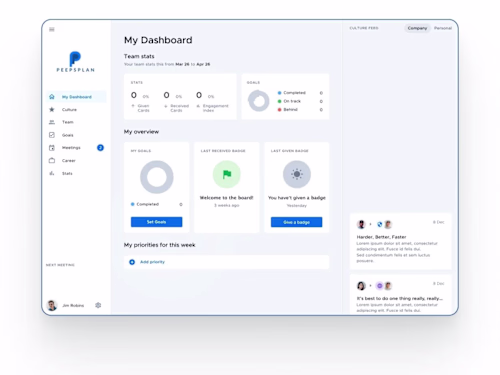This screenshot has width=500, height=375.
Task: Click the Meetings notification badge
Action: point(100,148)
